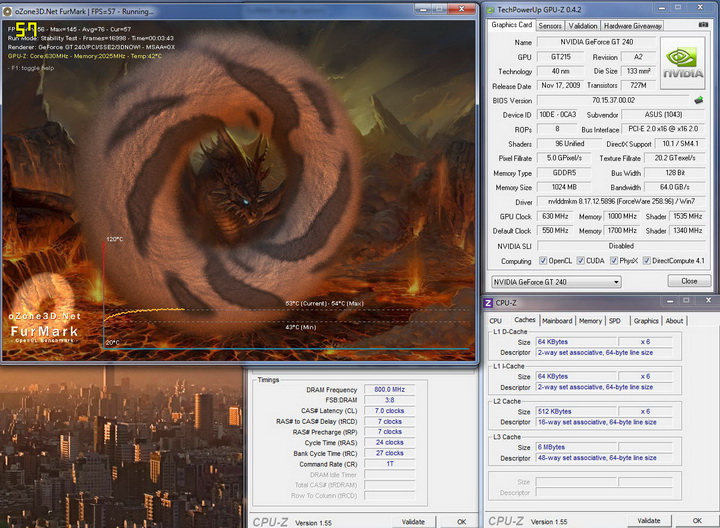The image size is (720, 528).
Task: Click the camera screenshot icon in GPU-Z
Action: click(703, 25)
